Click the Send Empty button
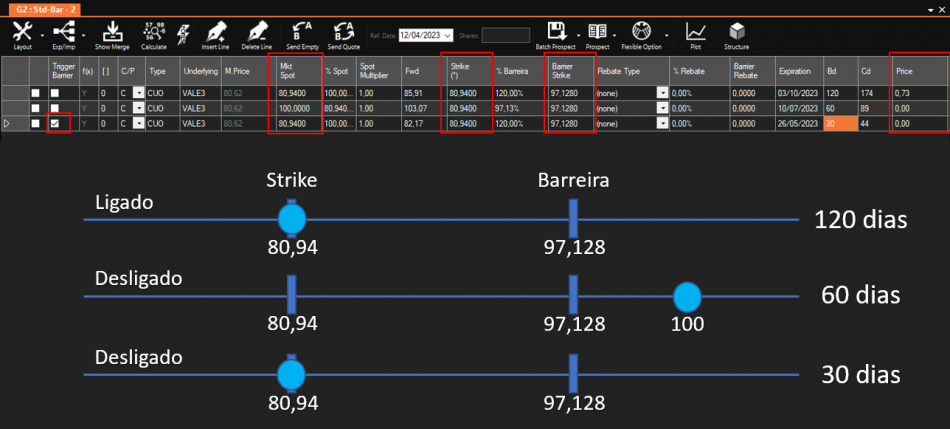The image size is (950, 429). (x=301, y=34)
